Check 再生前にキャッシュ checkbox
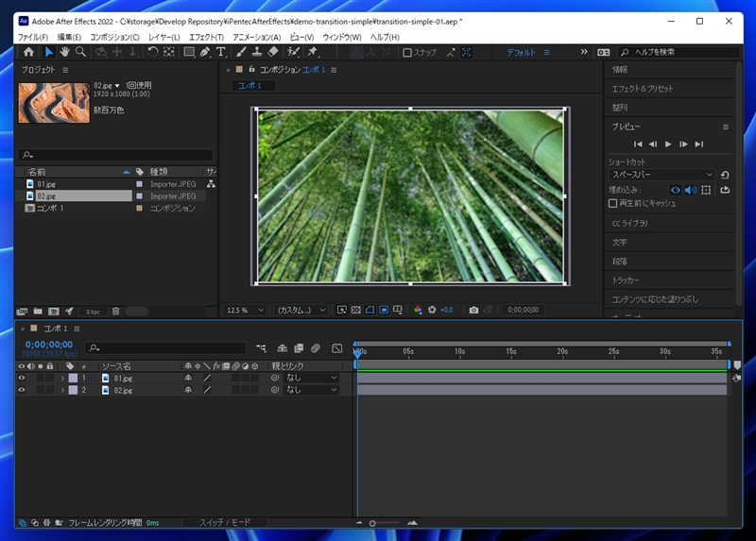Viewport: 756px width, 541px height. (612, 203)
